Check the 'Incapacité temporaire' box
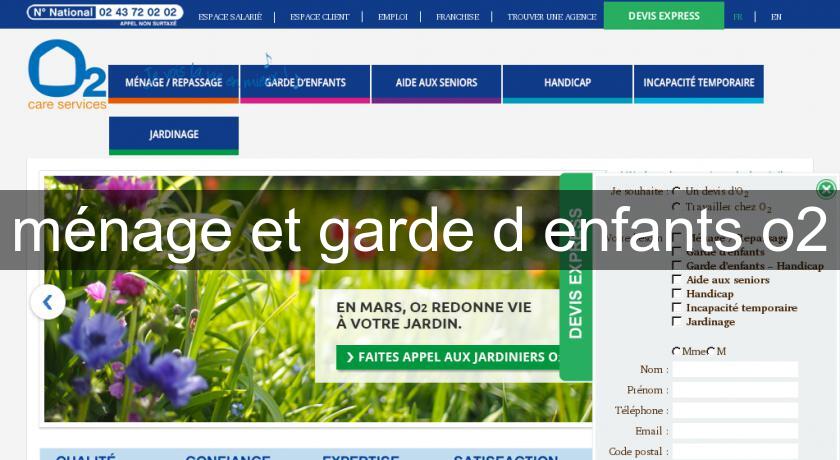This screenshot has width=840, height=460. [677, 307]
